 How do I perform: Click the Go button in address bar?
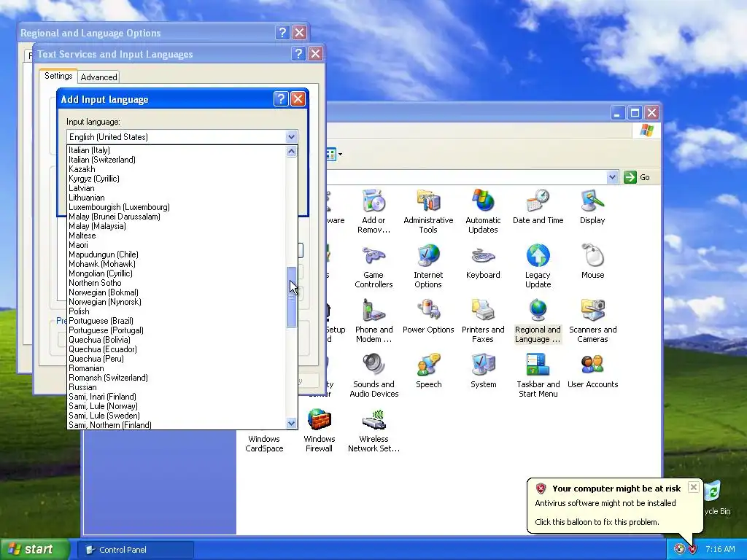point(637,177)
